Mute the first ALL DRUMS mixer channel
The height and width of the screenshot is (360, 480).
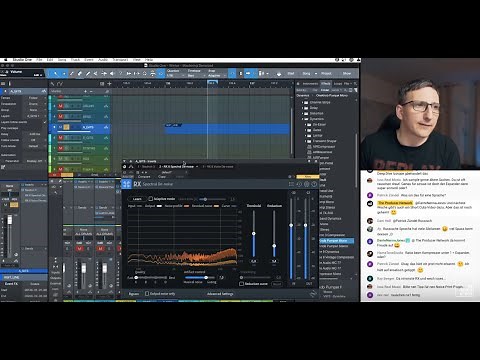click(79, 248)
